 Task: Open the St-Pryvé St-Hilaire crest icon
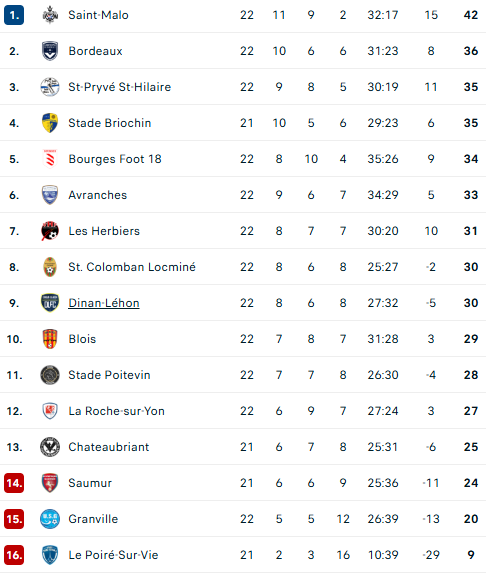point(50,87)
